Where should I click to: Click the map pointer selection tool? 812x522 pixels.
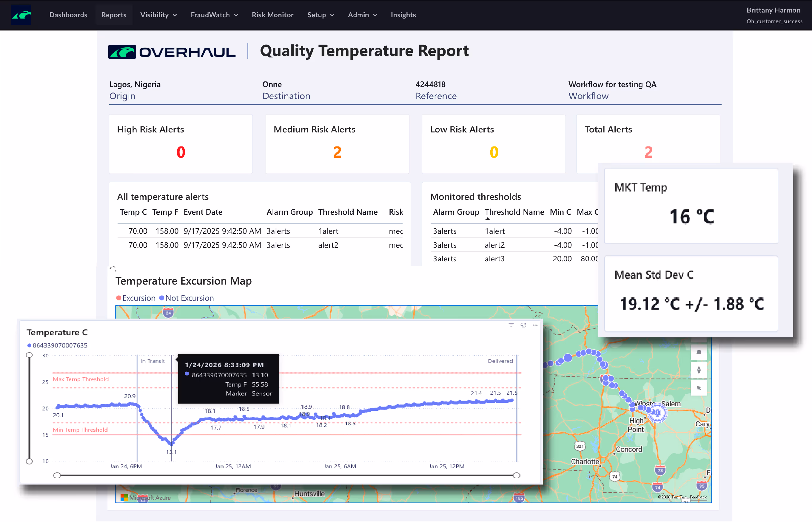click(x=699, y=388)
